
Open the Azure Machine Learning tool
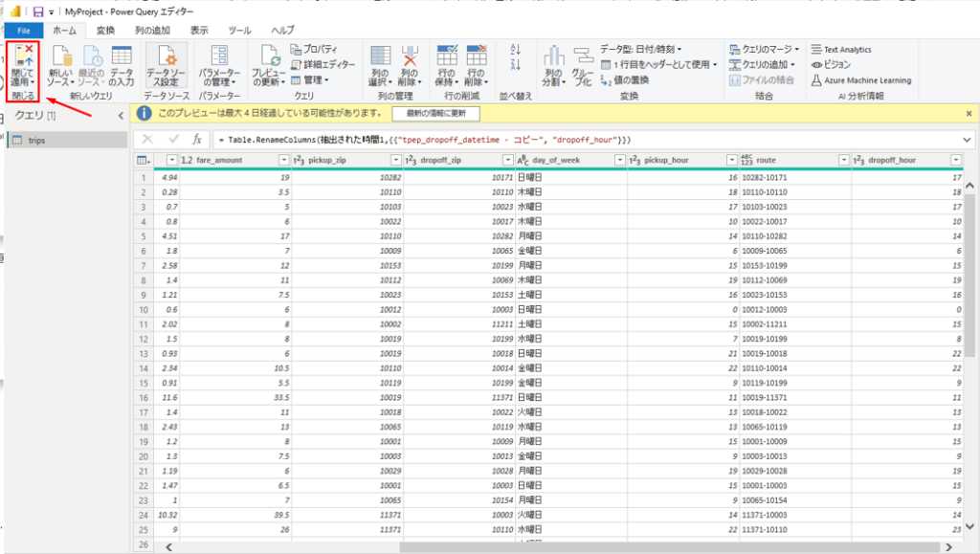tap(859, 80)
